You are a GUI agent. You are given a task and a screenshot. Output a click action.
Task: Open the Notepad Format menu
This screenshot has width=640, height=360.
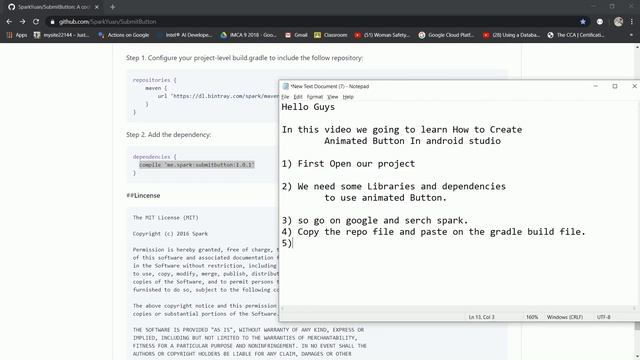[315, 97]
